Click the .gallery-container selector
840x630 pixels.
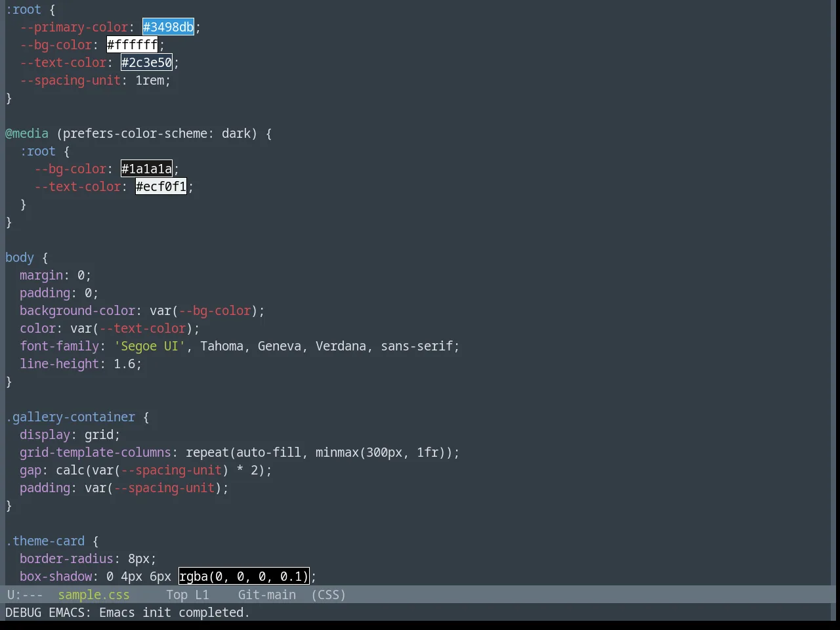click(70, 417)
